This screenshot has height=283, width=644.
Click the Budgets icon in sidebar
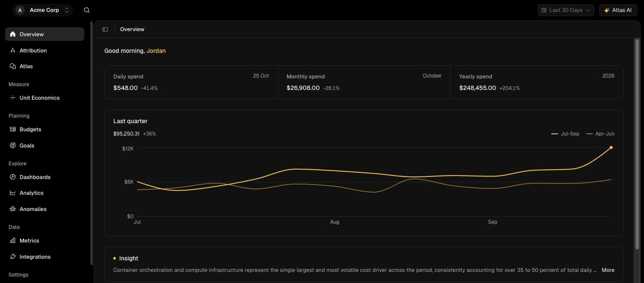coord(13,129)
